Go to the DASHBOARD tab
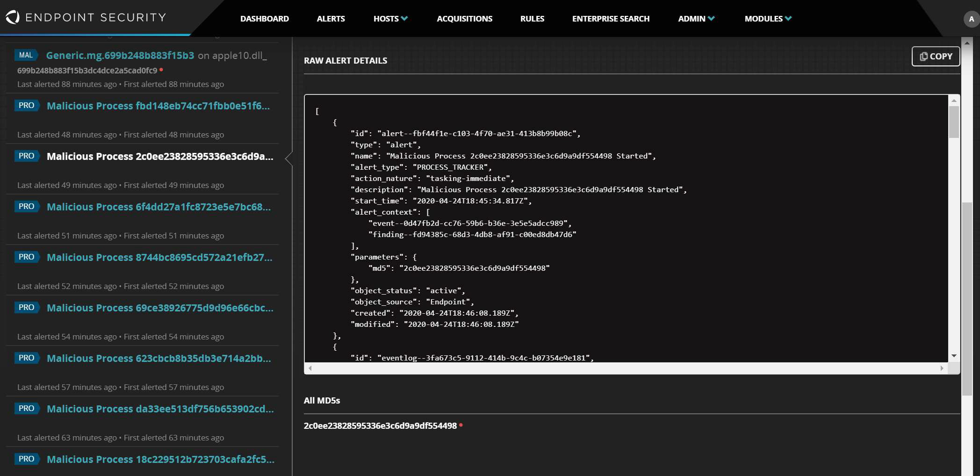 click(265, 19)
